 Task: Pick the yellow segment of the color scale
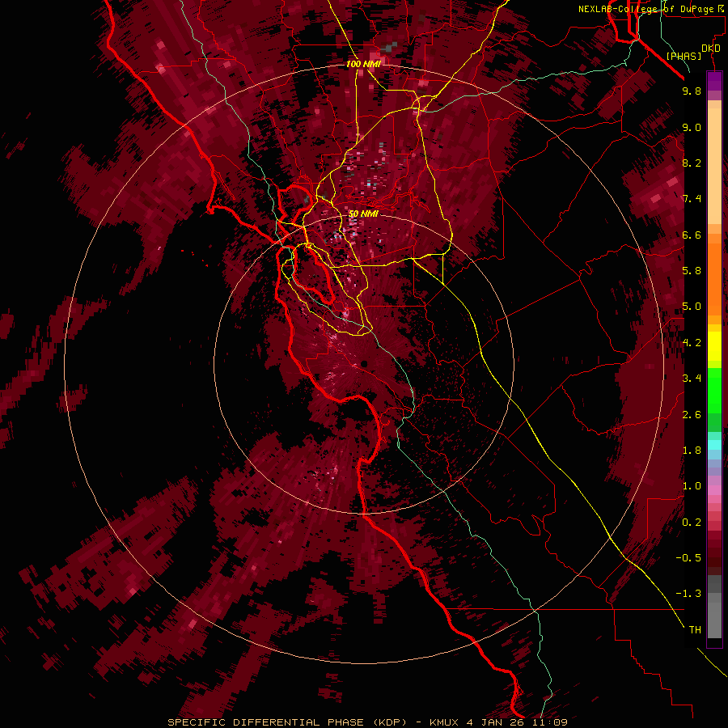coord(714,346)
